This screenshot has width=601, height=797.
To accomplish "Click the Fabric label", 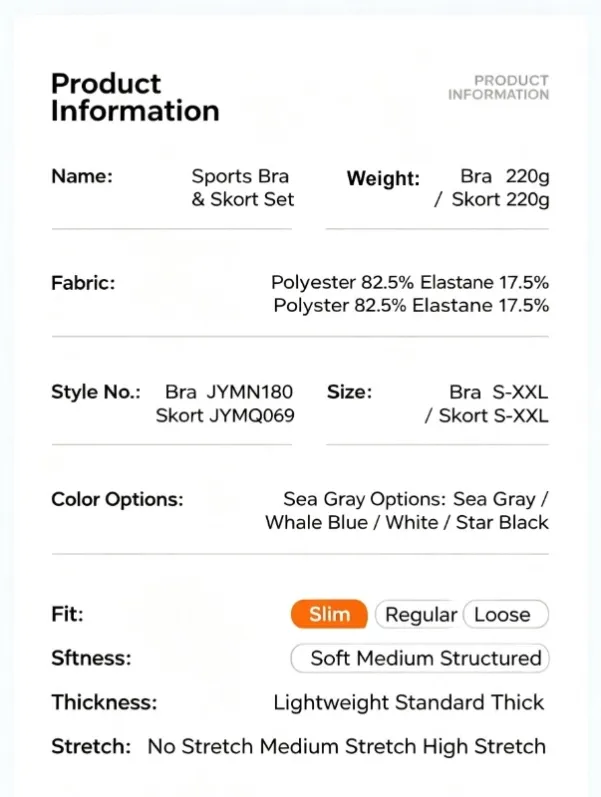I will coord(83,283).
